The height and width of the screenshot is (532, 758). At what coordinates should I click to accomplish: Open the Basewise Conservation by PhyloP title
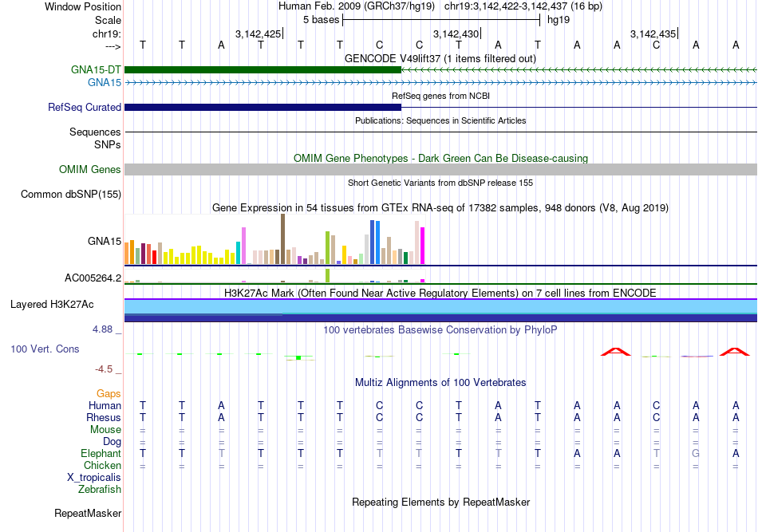[440, 330]
